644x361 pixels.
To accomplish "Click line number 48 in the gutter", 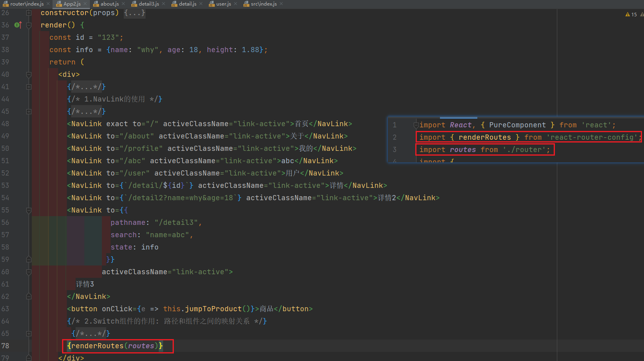I will pyautogui.click(x=5, y=124).
